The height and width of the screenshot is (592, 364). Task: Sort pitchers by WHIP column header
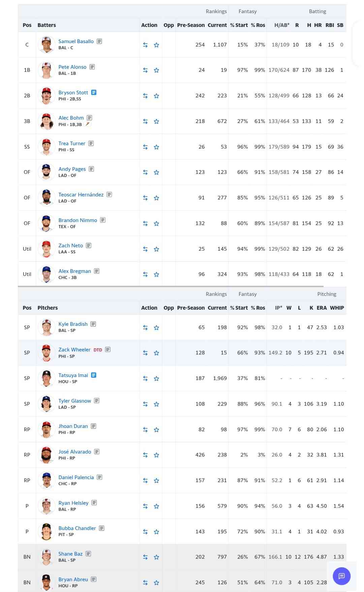337,308
